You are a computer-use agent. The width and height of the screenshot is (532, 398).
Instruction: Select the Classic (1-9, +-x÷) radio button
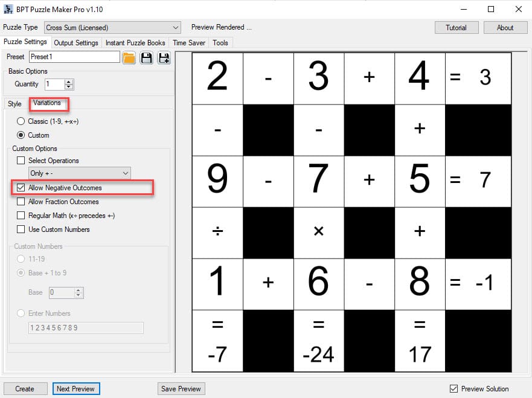tap(21, 121)
